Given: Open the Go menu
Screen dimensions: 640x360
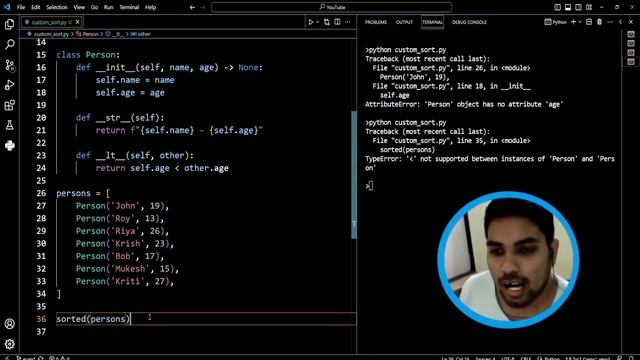Looking at the screenshot, I should coord(94,7).
